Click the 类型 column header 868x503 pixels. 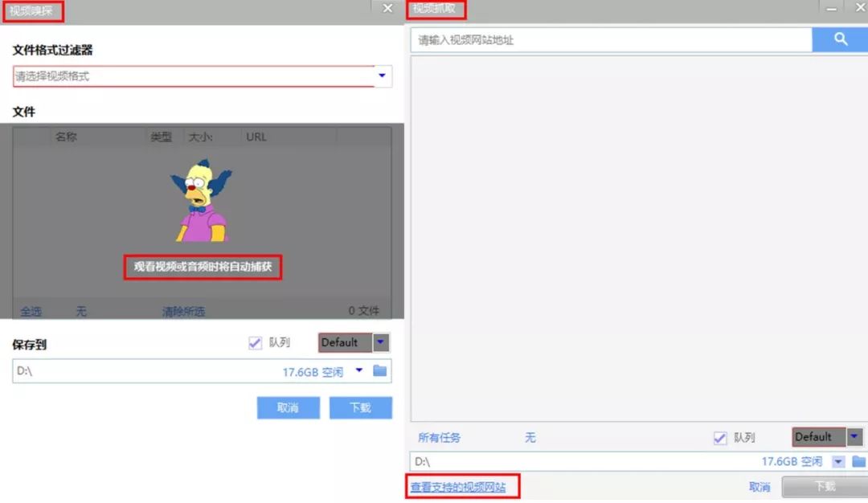[x=161, y=137]
